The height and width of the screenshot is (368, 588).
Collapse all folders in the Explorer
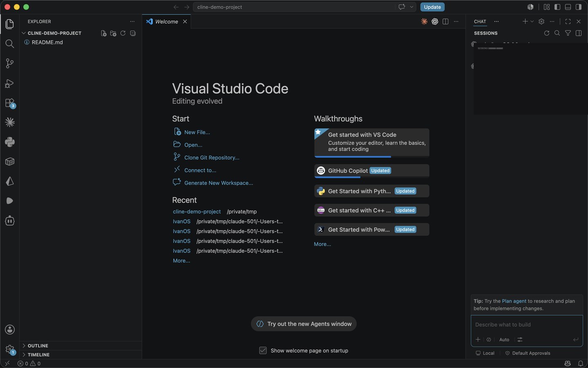point(133,33)
